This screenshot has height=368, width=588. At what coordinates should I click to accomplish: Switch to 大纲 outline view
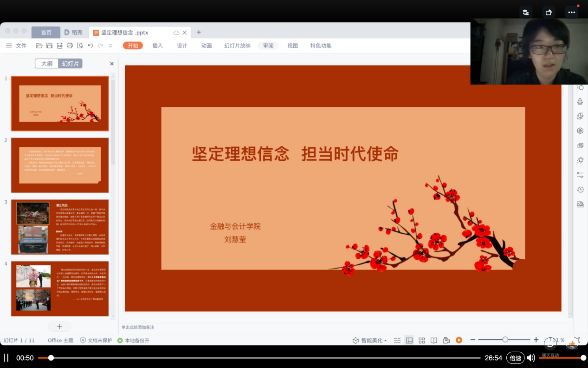click(x=47, y=64)
